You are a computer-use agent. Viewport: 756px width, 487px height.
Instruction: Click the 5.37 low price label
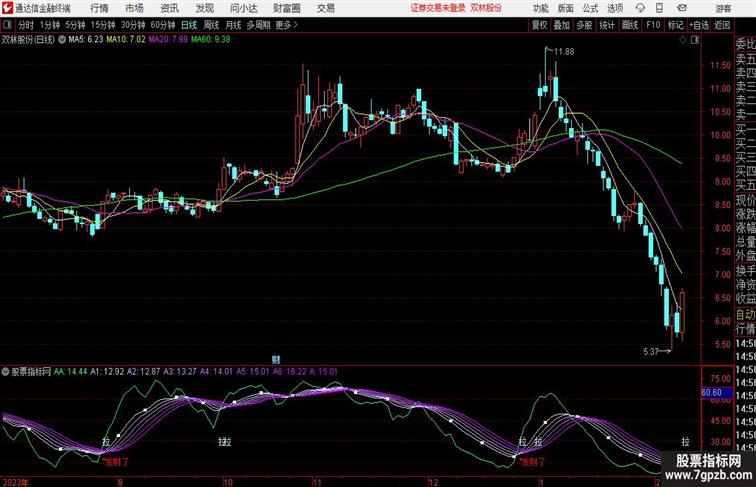point(650,352)
